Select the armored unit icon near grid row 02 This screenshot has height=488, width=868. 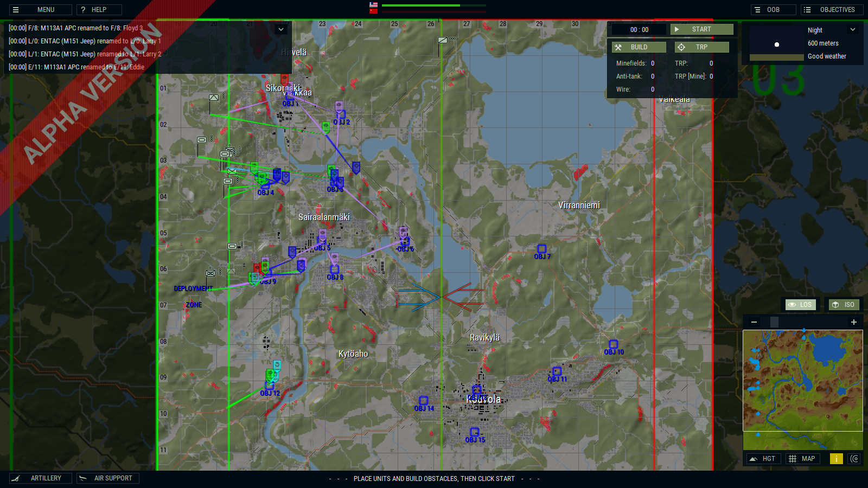(x=201, y=140)
